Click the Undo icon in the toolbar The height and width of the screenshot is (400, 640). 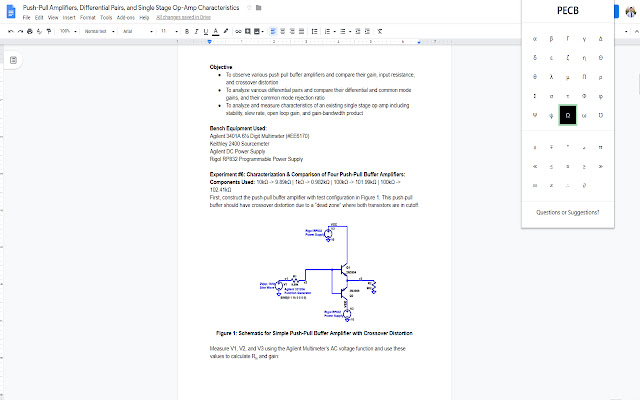[x=11, y=31]
